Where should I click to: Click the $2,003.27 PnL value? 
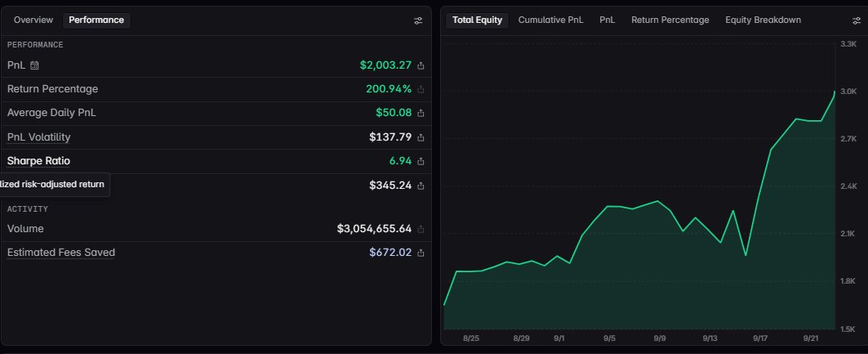[x=386, y=65]
